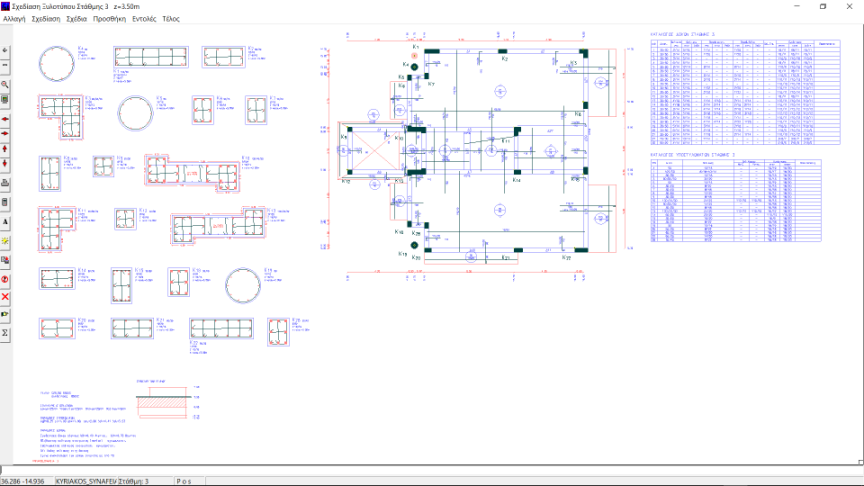Click the Sigma summation icon

6,332
